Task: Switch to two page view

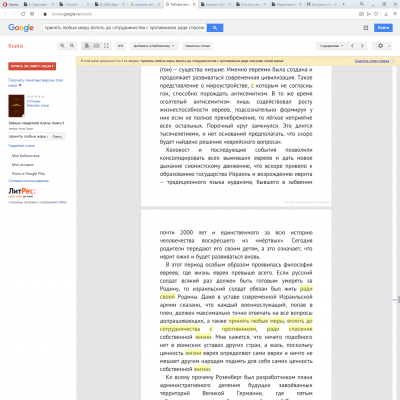Action: pos(96,46)
